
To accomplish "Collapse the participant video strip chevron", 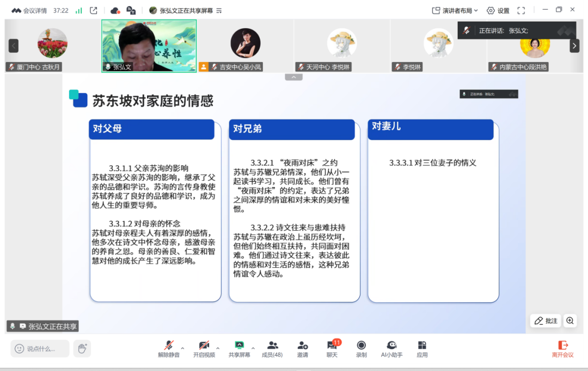I will click(x=293, y=77).
